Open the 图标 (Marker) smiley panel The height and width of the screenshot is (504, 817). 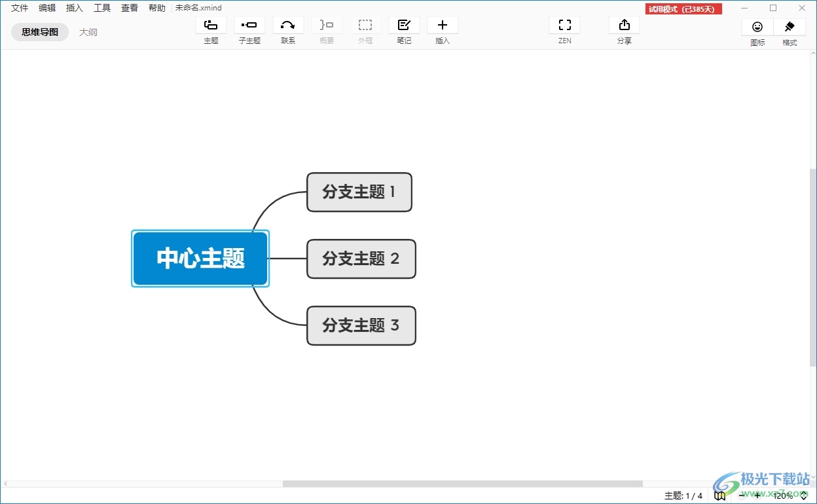click(x=757, y=27)
